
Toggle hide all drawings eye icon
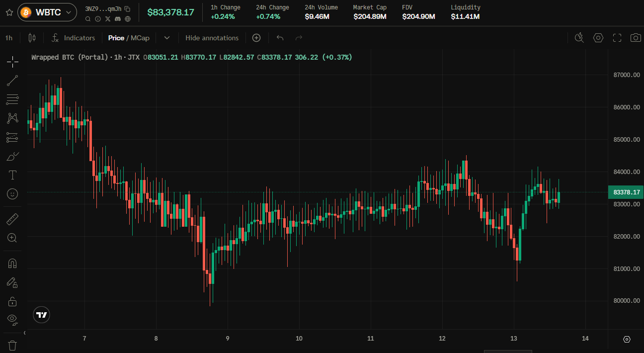pos(12,319)
